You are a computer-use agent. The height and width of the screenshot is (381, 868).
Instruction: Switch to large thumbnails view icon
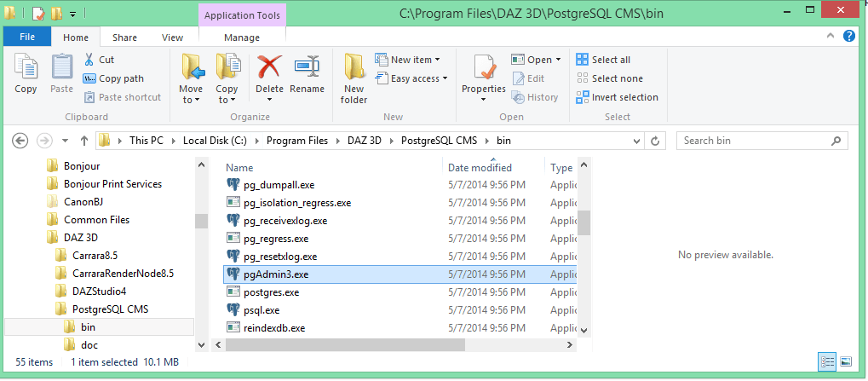coord(846,362)
